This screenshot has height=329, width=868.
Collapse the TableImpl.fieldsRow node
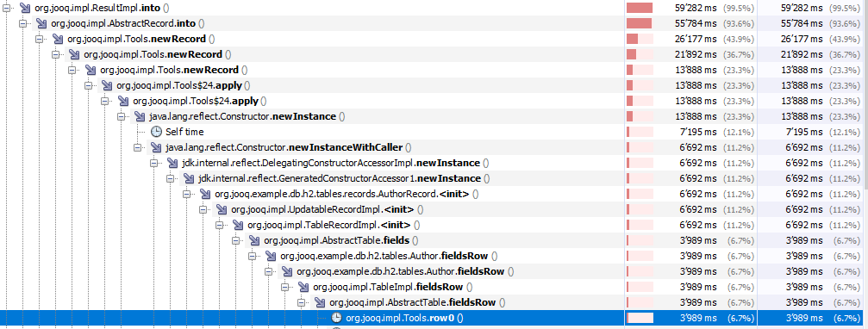pyautogui.click(x=284, y=287)
